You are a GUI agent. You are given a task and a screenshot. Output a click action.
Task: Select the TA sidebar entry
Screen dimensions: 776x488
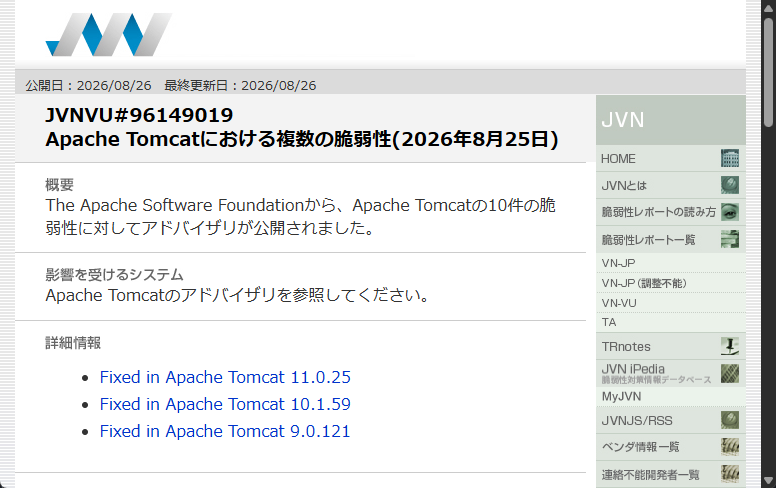click(671, 322)
